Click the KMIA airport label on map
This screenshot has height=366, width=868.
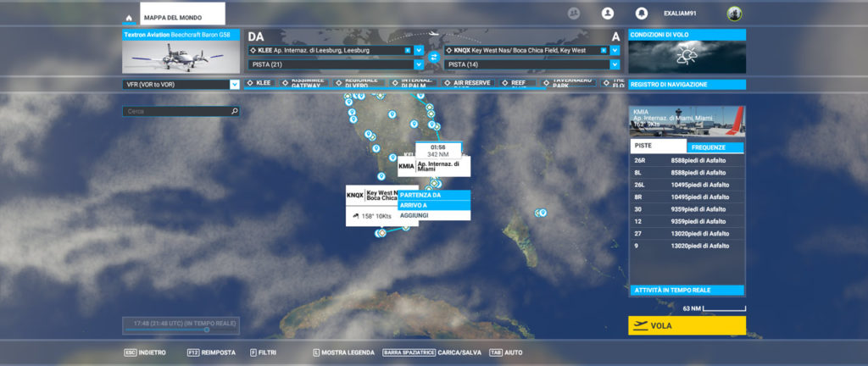(x=434, y=166)
